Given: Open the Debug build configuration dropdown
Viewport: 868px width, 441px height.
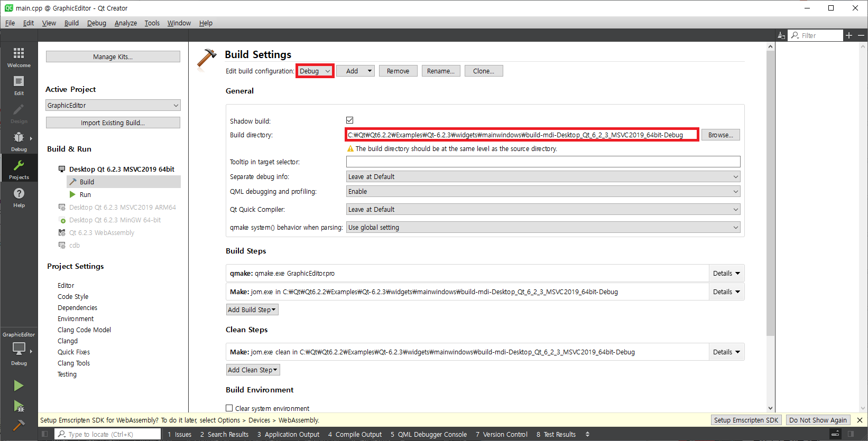Looking at the screenshot, I should tap(315, 71).
